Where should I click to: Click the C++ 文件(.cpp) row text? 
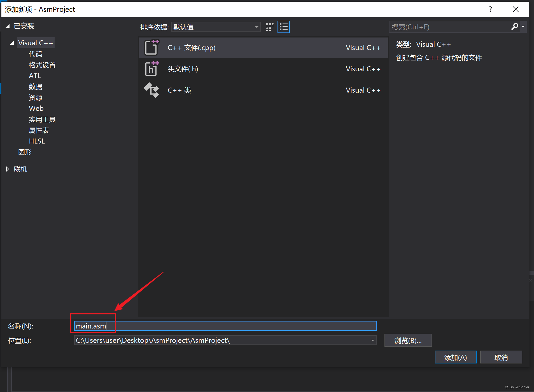(x=192, y=48)
